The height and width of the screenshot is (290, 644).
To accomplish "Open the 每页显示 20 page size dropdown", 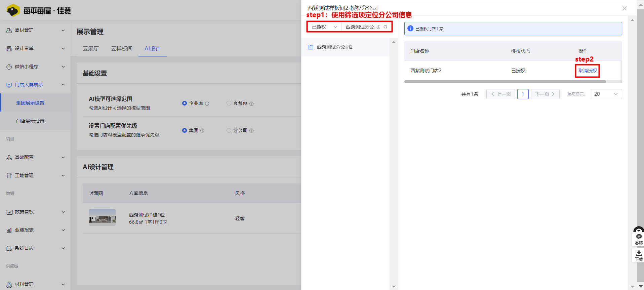I will (x=606, y=94).
